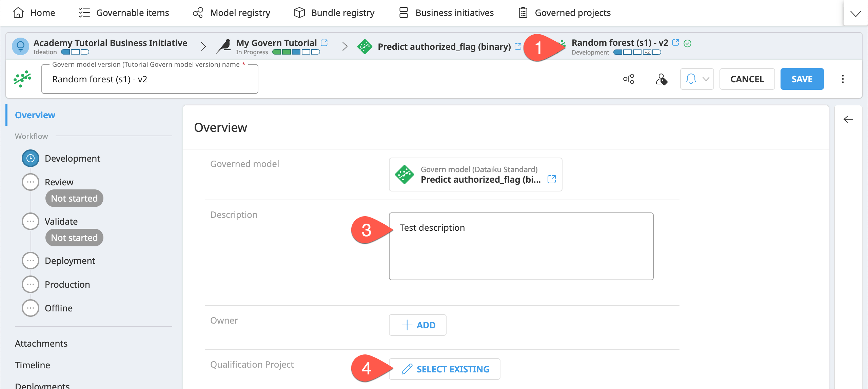This screenshot has height=389, width=868.
Task: Click the Model registry nodes icon
Action: click(198, 13)
